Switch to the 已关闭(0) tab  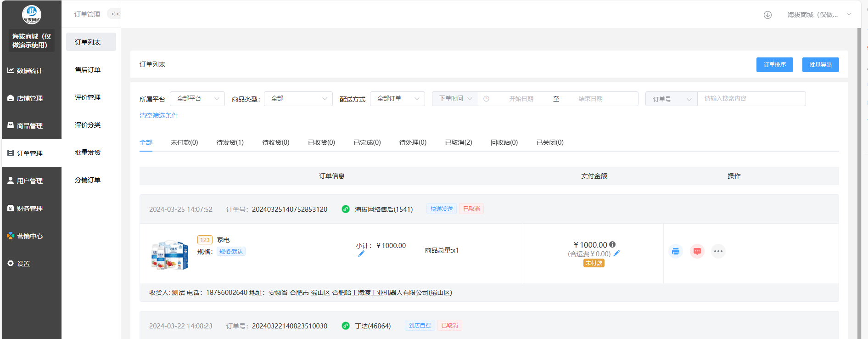[x=550, y=142]
